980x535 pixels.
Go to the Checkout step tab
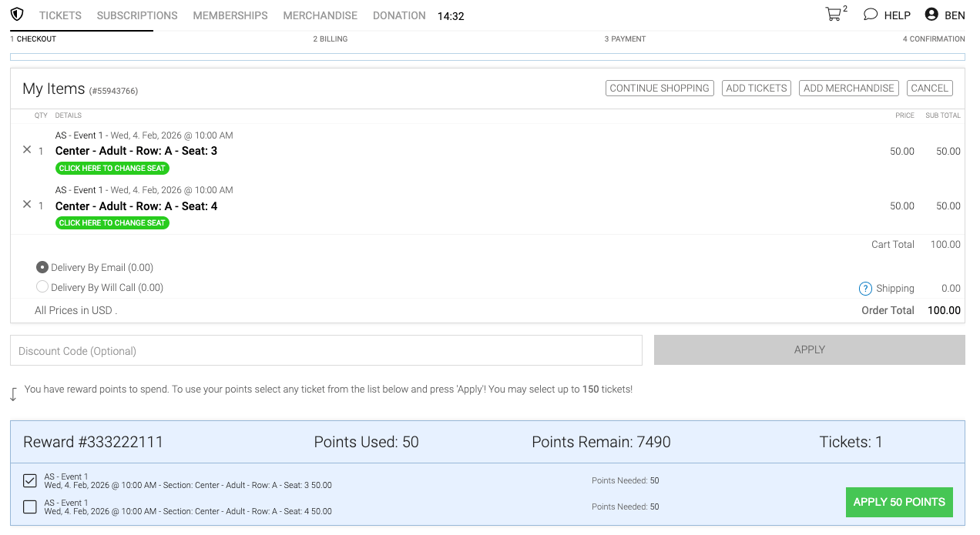tap(33, 38)
